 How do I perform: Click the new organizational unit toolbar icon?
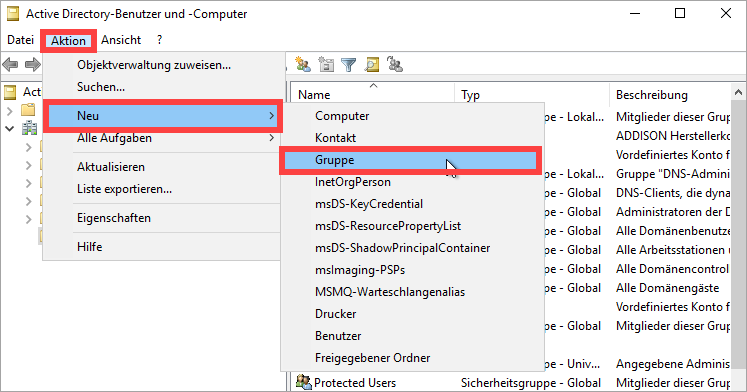[x=326, y=64]
